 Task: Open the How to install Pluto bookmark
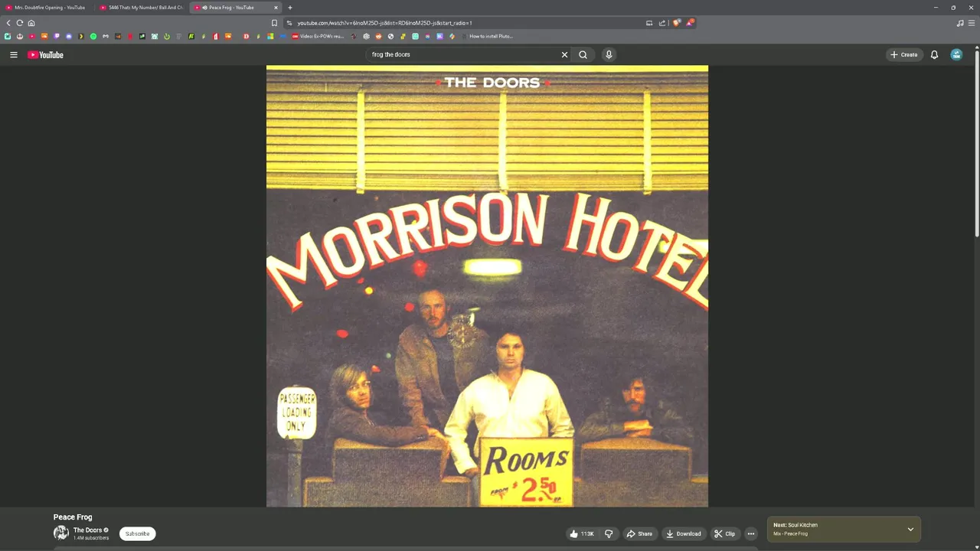pyautogui.click(x=486, y=36)
